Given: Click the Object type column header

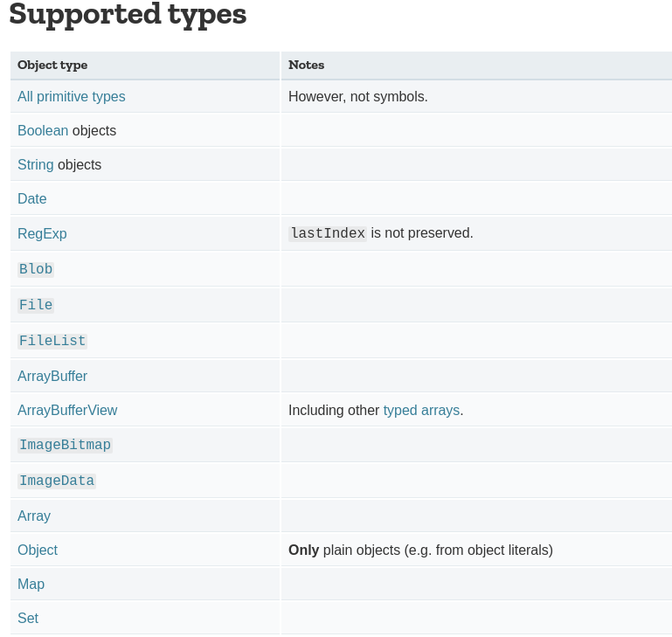Looking at the screenshot, I should coord(52,66).
